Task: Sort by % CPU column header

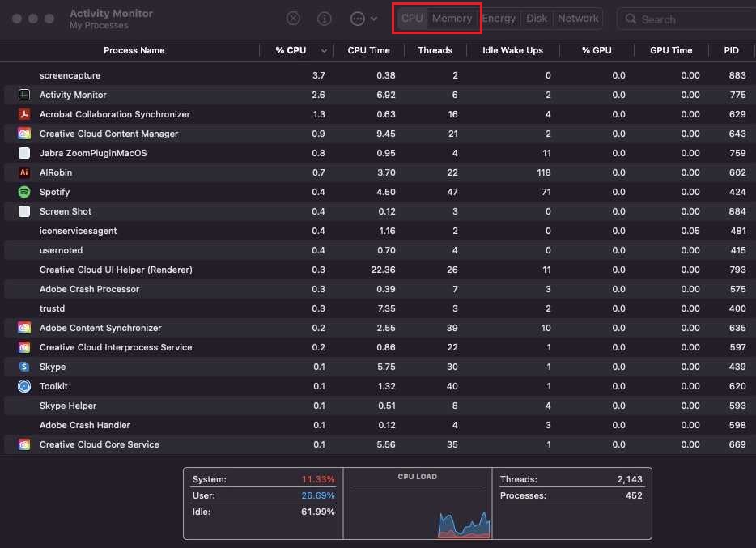Action: pyautogui.click(x=291, y=50)
